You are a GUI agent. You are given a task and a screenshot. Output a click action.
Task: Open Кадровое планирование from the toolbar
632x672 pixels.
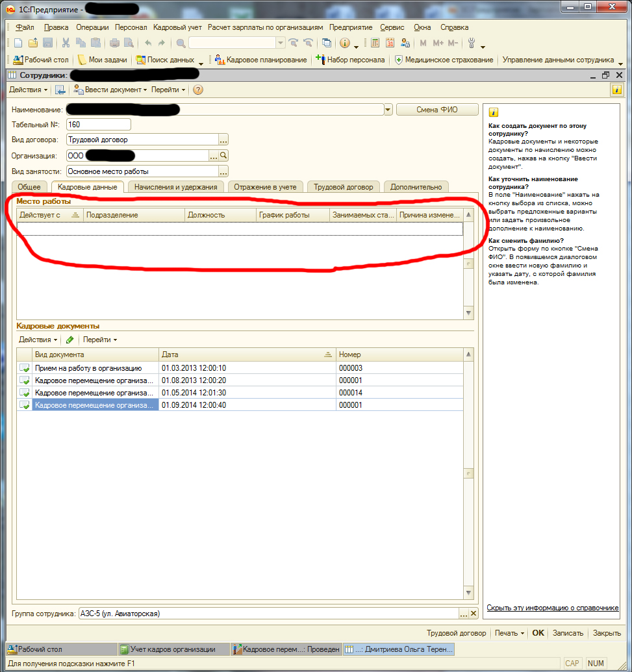[260, 60]
